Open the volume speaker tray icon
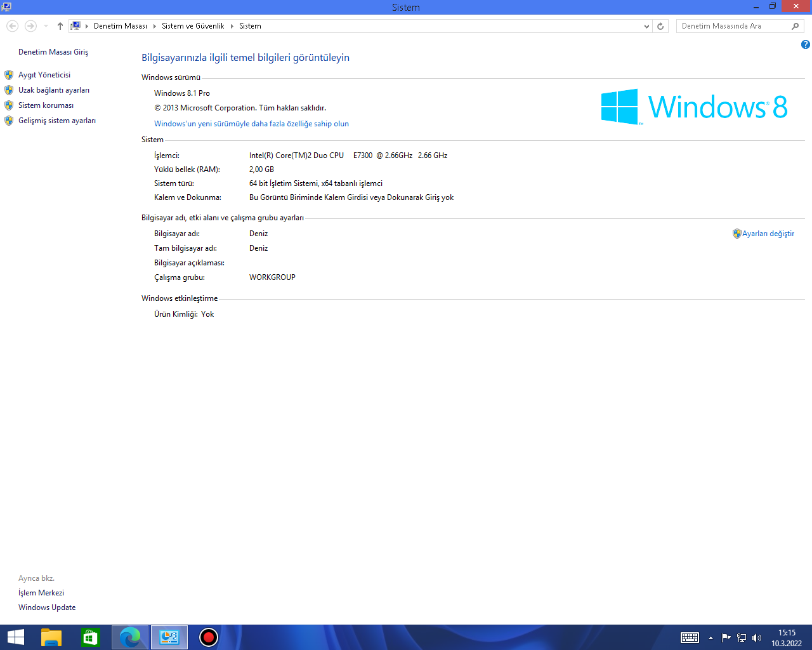812x650 pixels. [x=757, y=638]
